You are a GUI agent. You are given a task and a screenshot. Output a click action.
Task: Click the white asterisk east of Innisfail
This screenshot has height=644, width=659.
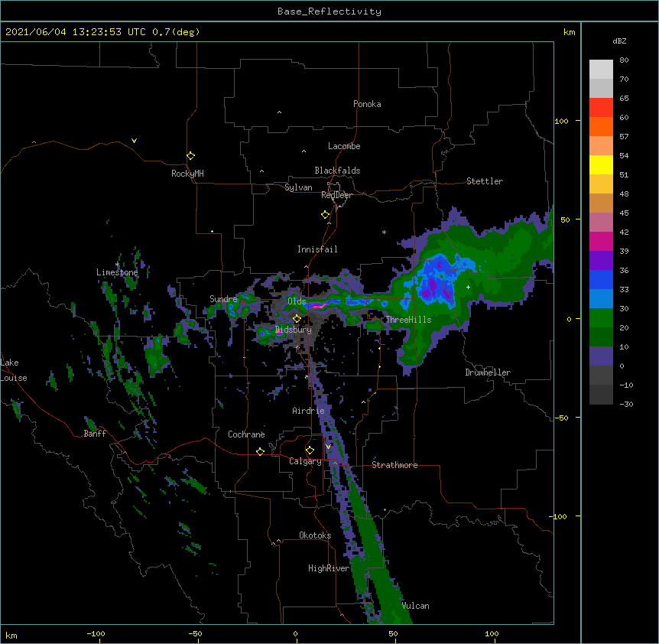click(x=384, y=232)
